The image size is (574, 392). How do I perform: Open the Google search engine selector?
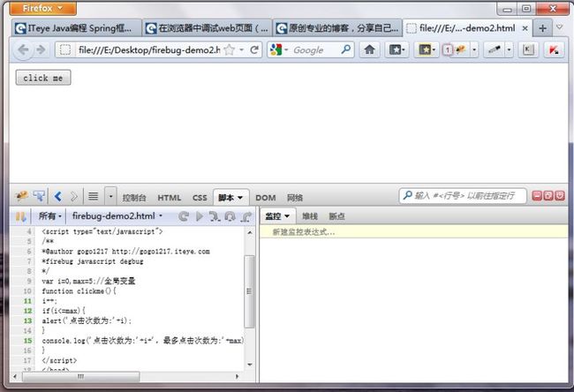click(x=279, y=49)
